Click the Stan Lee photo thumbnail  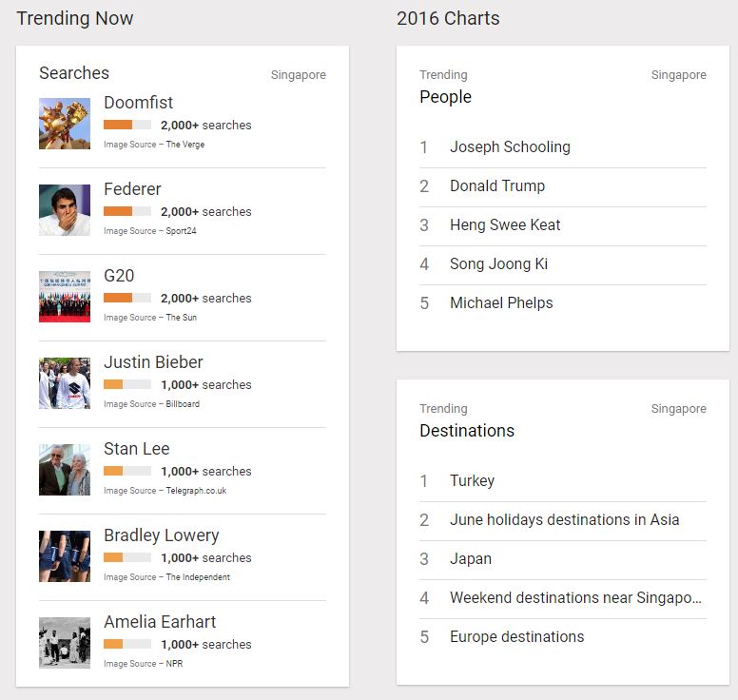coord(65,470)
